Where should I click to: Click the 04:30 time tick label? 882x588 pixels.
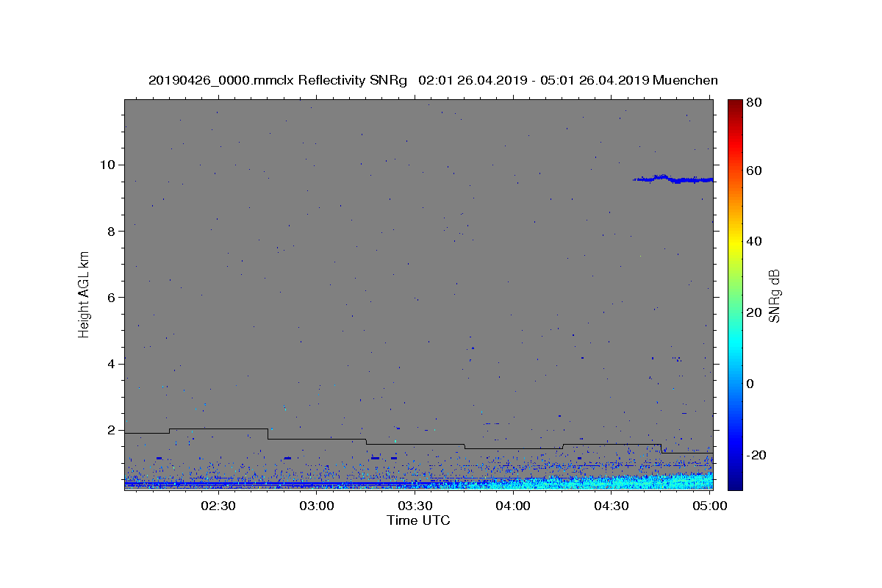click(611, 506)
